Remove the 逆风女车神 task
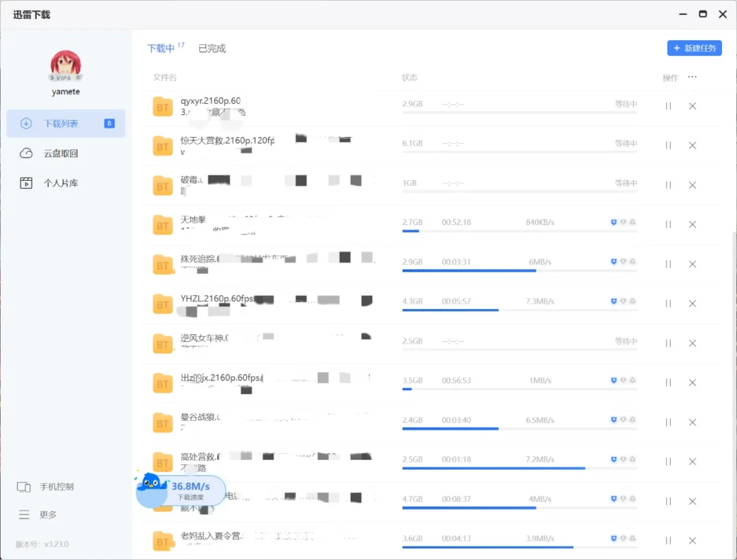 (693, 343)
